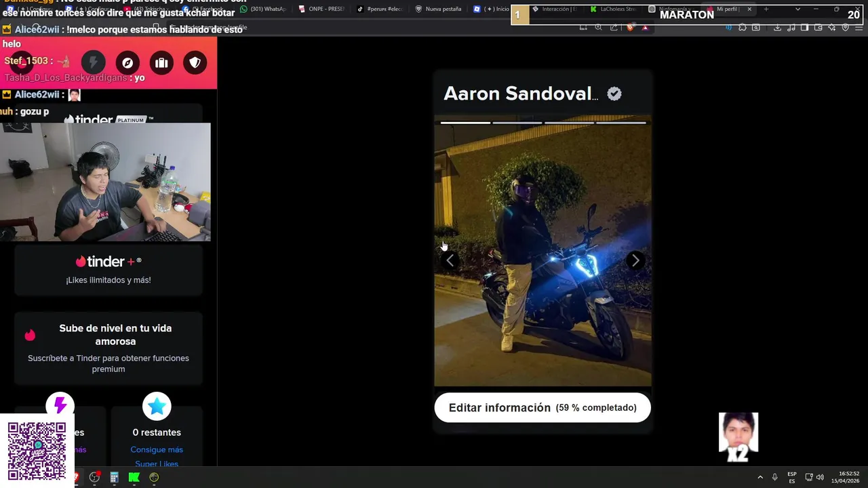The height and width of the screenshot is (488, 868).
Task: Click the face photo x2 overlay thumbnail
Action: 738,436
